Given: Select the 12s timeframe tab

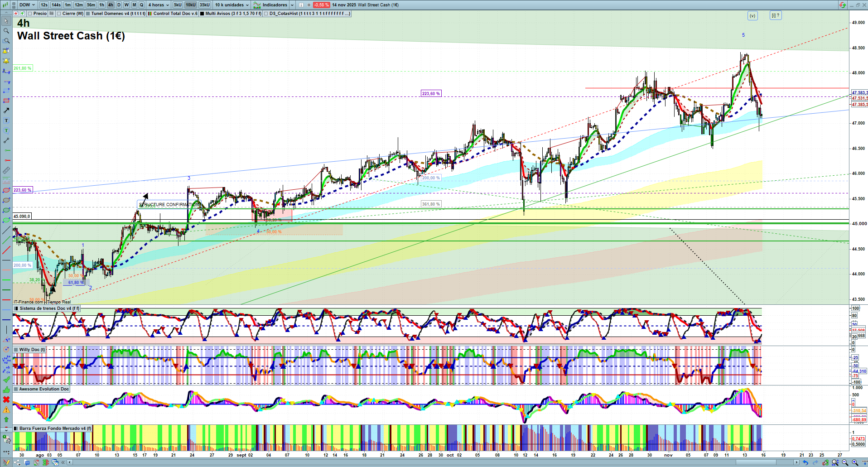Looking at the screenshot, I should [x=44, y=5].
